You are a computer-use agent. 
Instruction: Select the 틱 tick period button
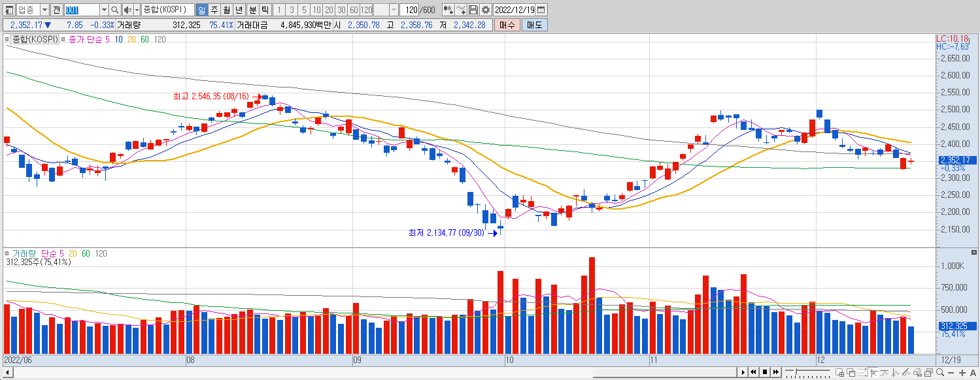(x=265, y=10)
